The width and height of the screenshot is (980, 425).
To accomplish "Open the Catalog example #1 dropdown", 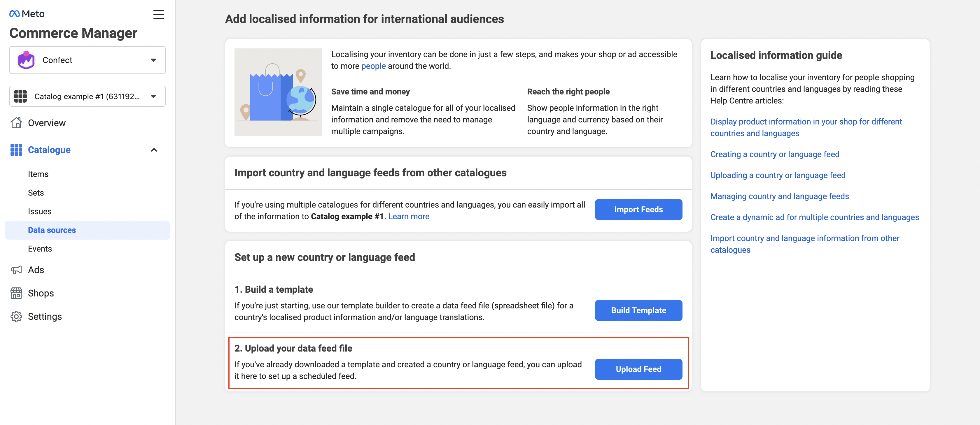I will tap(87, 96).
